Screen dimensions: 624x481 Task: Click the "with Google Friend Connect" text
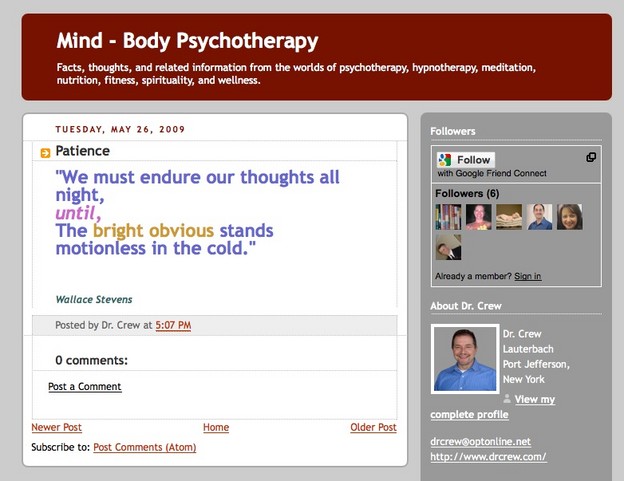pos(492,173)
